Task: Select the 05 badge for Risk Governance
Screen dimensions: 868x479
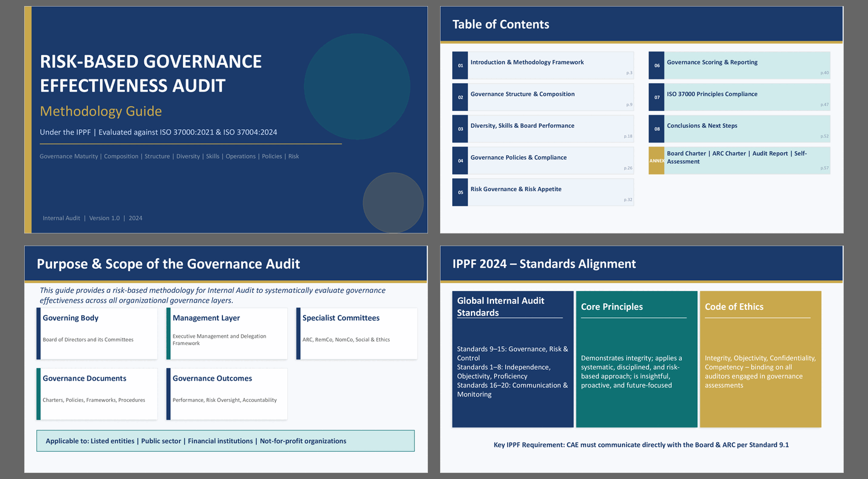Action: 460,192
